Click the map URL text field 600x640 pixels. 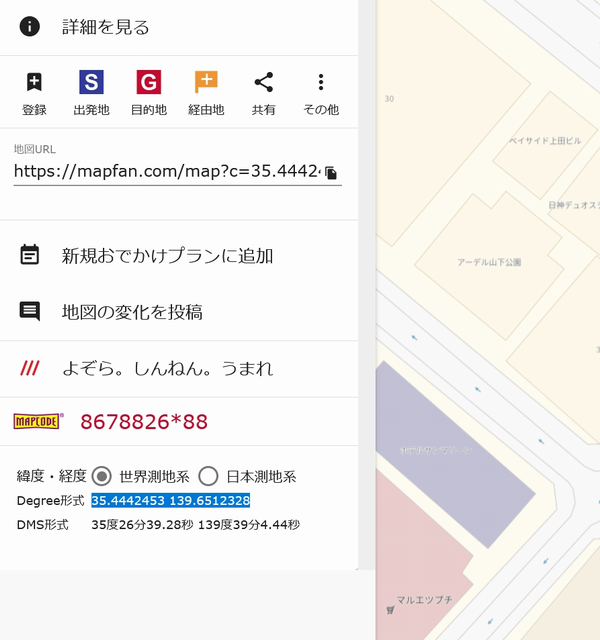(165, 171)
